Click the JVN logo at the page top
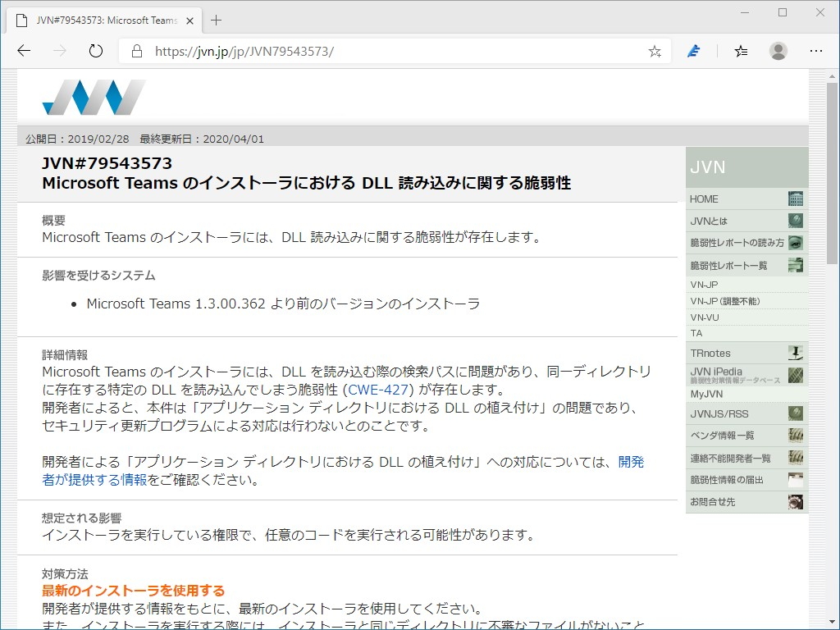This screenshot has height=630, width=840. pos(93,96)
